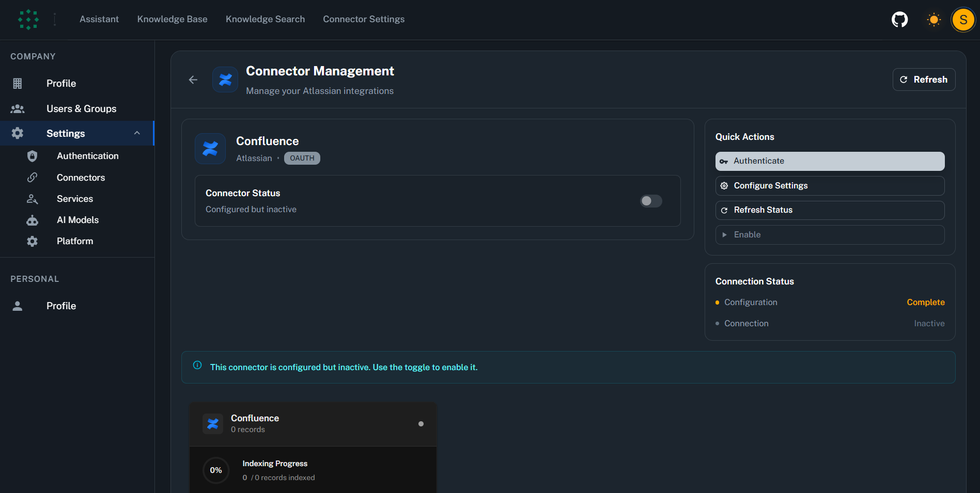Select Platform in the sidebar
The image size is (980, 493).
pyautogui.click(x=74, y=241)
